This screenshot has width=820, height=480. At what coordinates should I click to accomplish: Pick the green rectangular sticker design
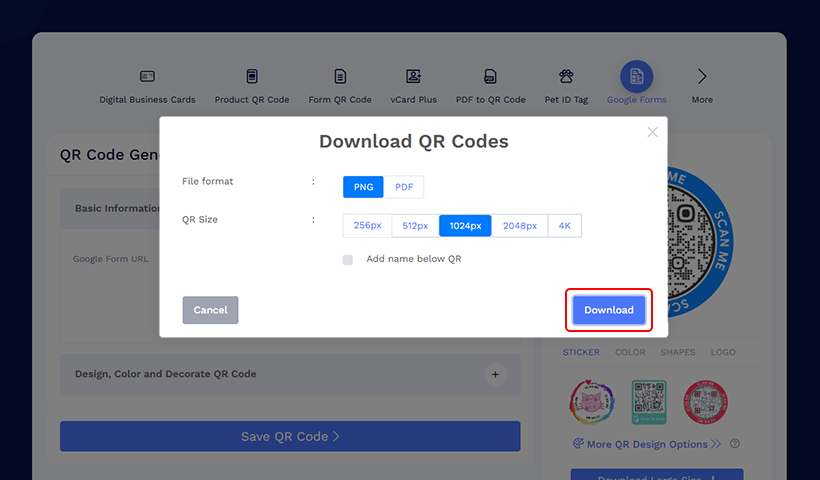[648, 402]
